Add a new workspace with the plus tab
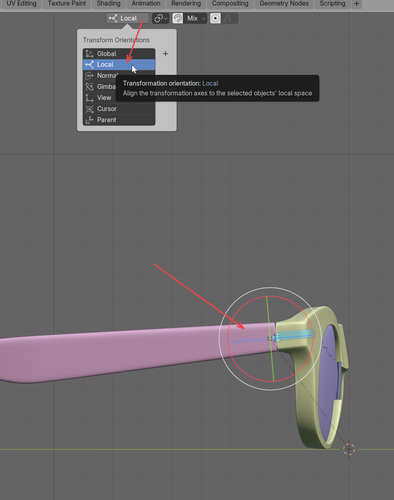The height and width of the screenshot is (500, 394). pyautogui.click(x=356, y=4)
